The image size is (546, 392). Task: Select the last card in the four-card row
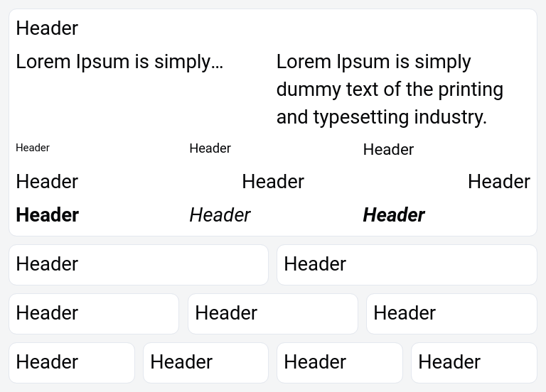click(x=473, y=363)
